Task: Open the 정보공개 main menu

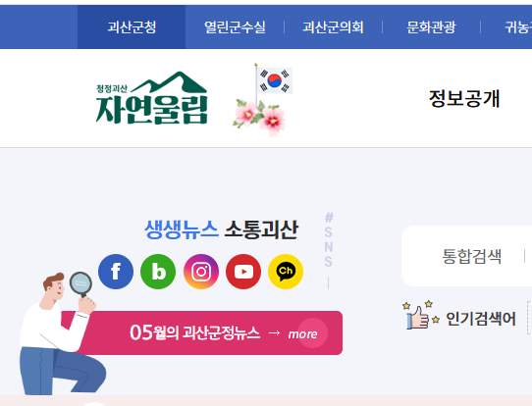Action: coord(464,99)
